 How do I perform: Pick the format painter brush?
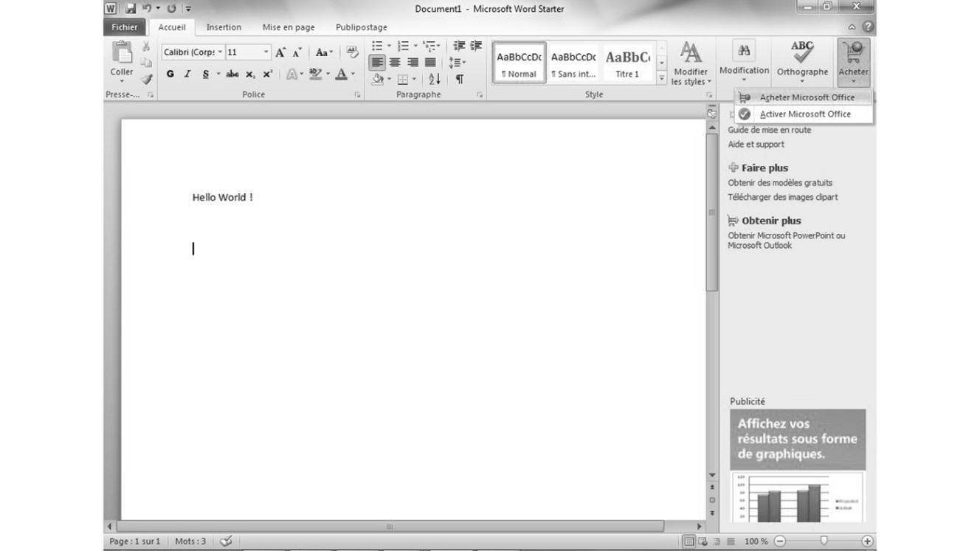146,79
